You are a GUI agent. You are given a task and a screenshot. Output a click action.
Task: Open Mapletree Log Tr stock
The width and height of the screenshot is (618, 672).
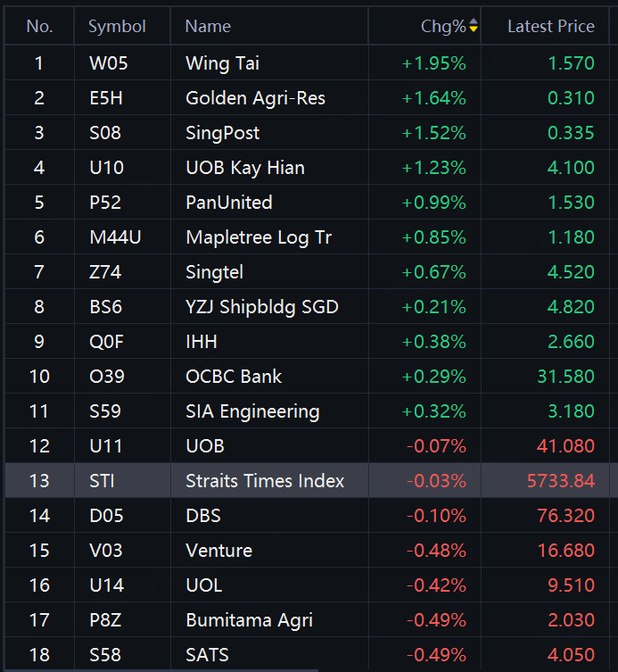(259, 238)
